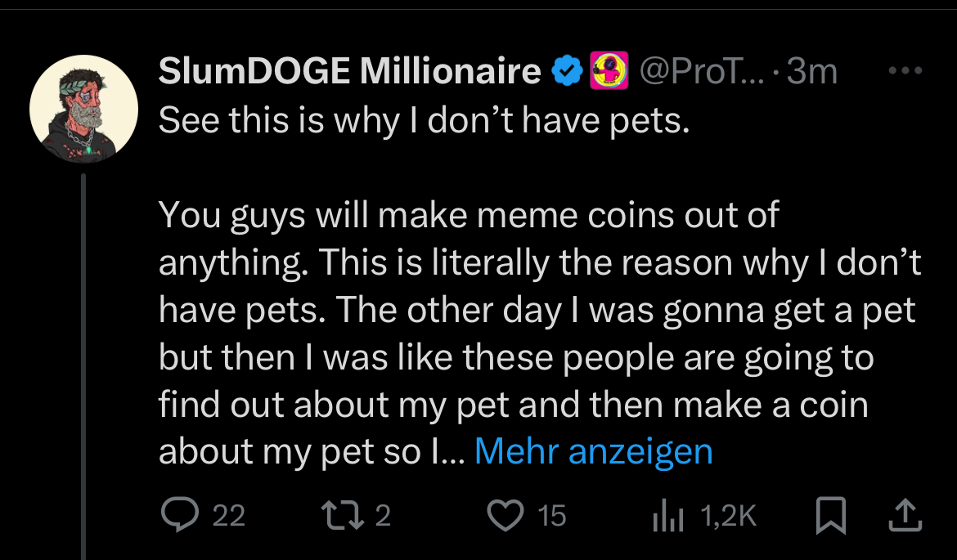Like the tweet with the heart icon
The height and width of the screenshot is (560, 957).
tap(505, 515)
